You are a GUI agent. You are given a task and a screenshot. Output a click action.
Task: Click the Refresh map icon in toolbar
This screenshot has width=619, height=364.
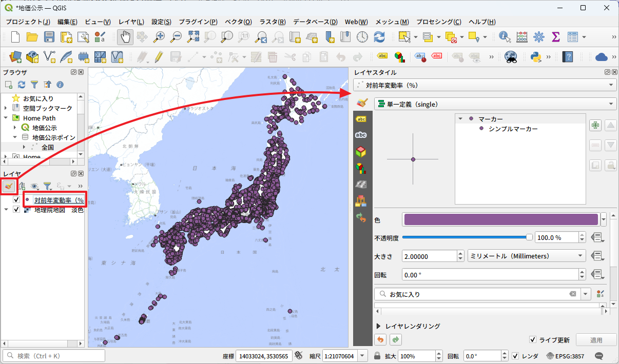click(x=379, y=37)
